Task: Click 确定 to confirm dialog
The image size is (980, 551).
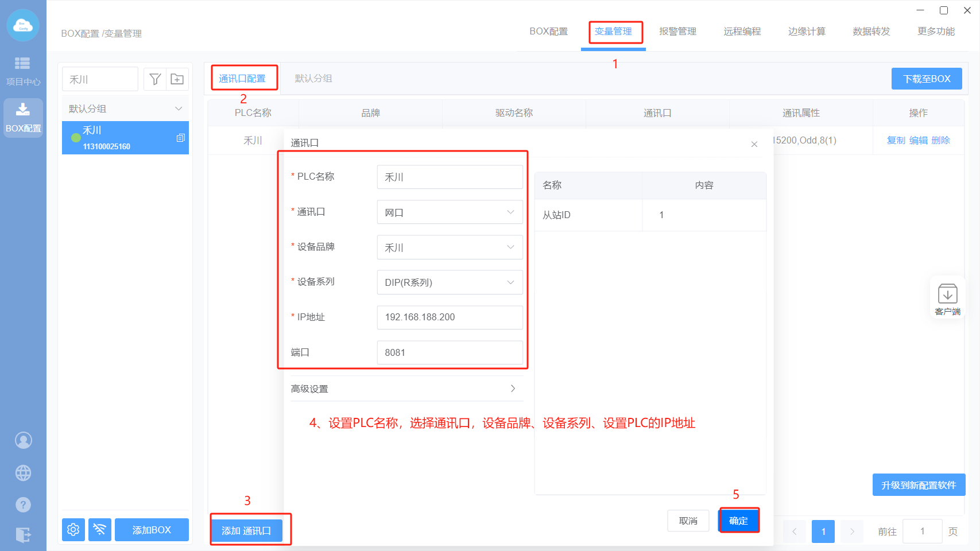Action: [x=739, y=521]
